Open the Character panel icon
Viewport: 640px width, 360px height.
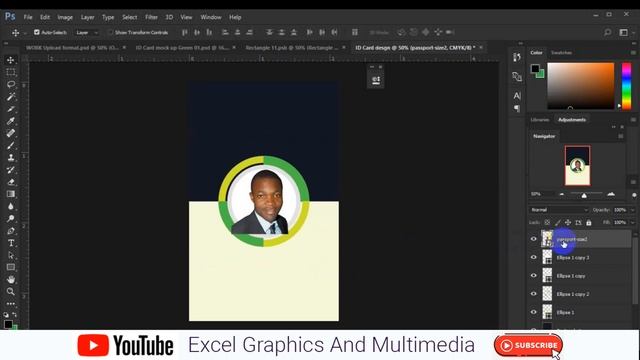[517, 96]
